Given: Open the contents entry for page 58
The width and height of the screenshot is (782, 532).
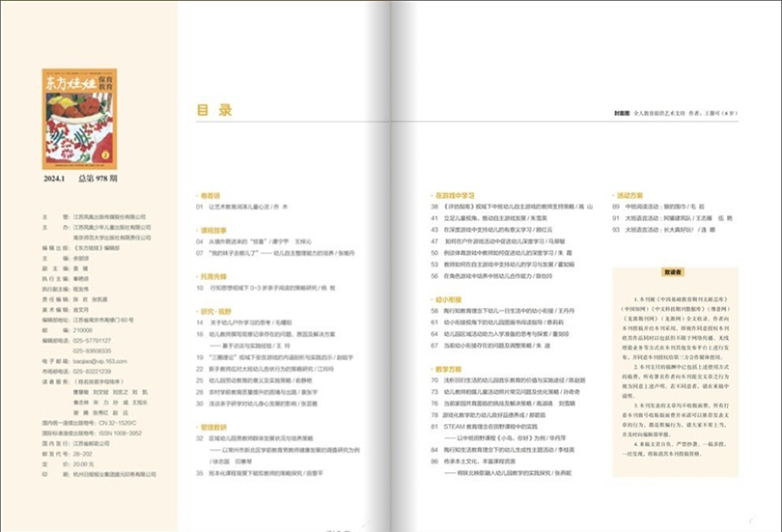Looking at the screenshot, I should [x=503, y=311].
